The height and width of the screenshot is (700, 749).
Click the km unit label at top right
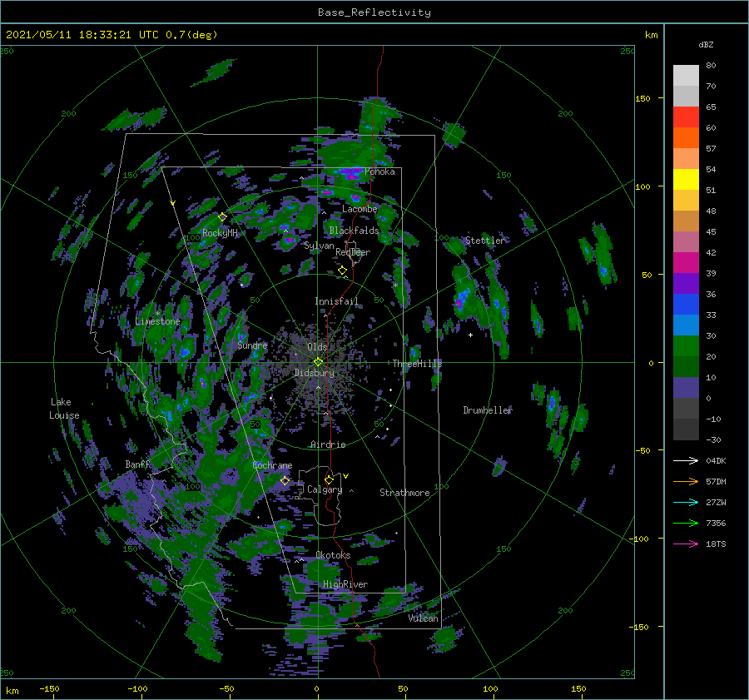click(x=651, y=35)
